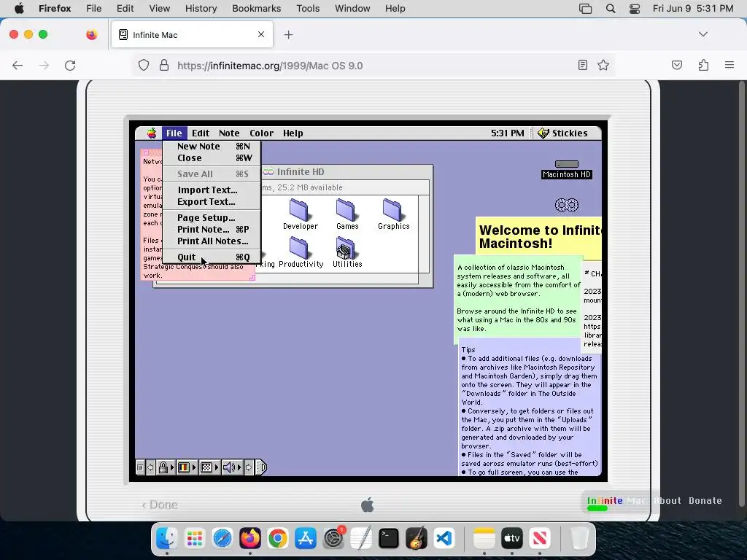This screenshot has width=747, height=560.
Task: Click the Control Strip right scroll arrow
Action: (249, 467)
